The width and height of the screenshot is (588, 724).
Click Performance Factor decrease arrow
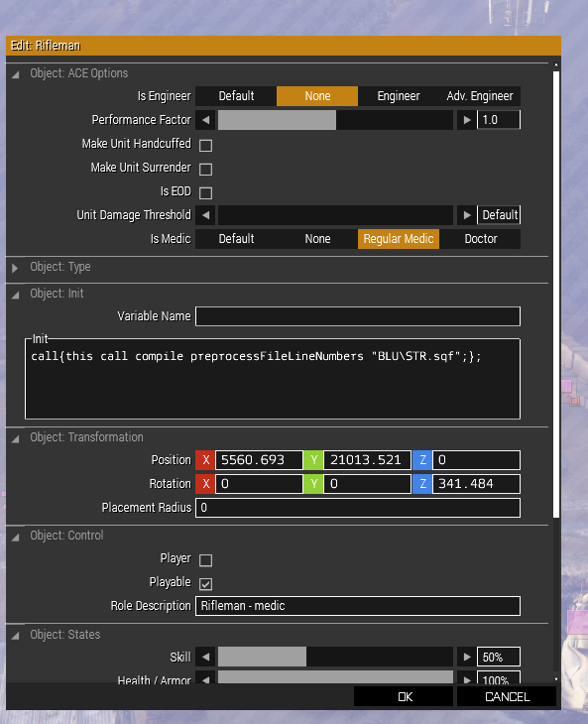pos(205,120)
